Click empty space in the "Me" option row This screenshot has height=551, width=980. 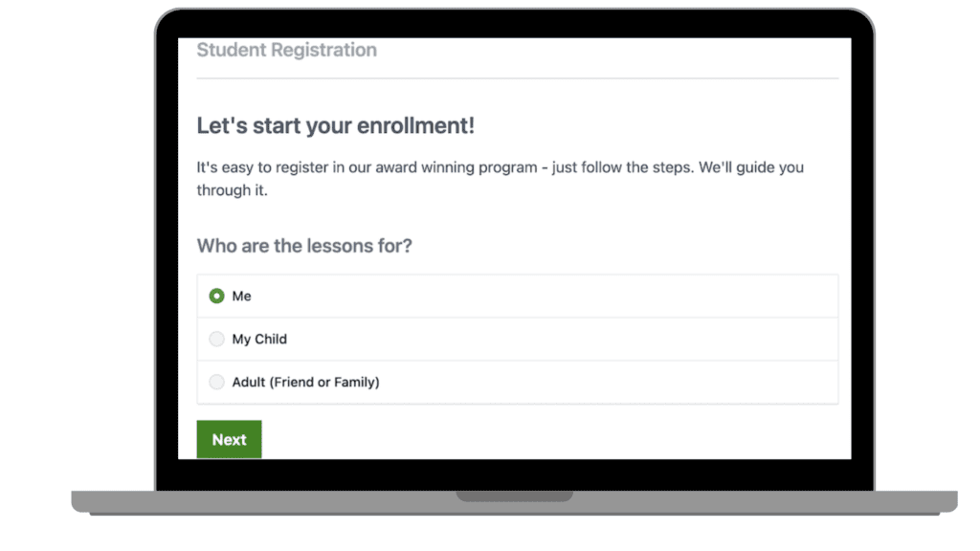(574, 297)
